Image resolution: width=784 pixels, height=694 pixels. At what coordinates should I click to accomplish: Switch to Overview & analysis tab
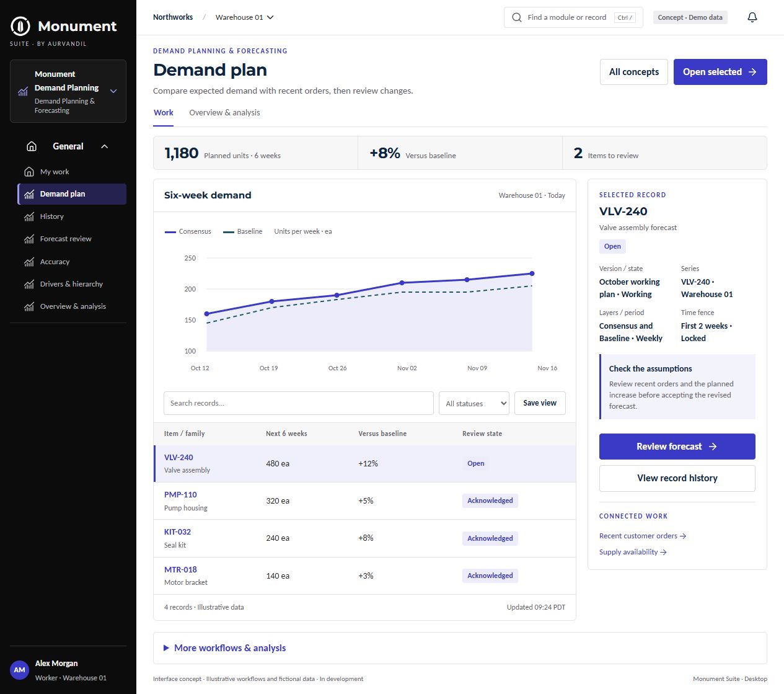tap(224, 113)
